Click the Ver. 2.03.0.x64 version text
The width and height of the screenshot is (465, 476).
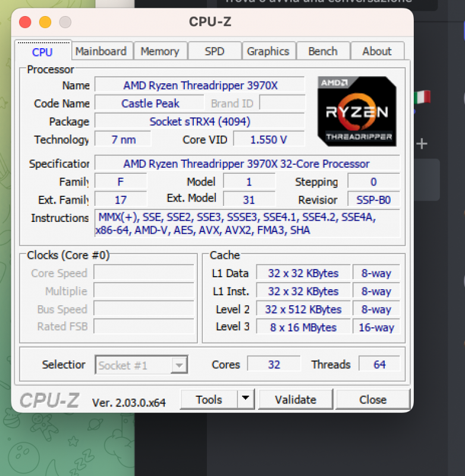click(x=129, y=403)
